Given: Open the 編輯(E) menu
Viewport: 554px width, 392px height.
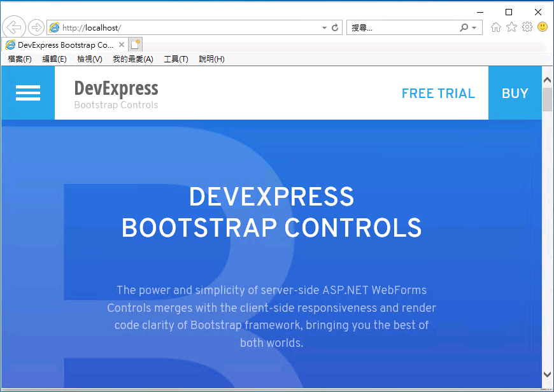Looking at the screenshot, I should tap(54, 59).
